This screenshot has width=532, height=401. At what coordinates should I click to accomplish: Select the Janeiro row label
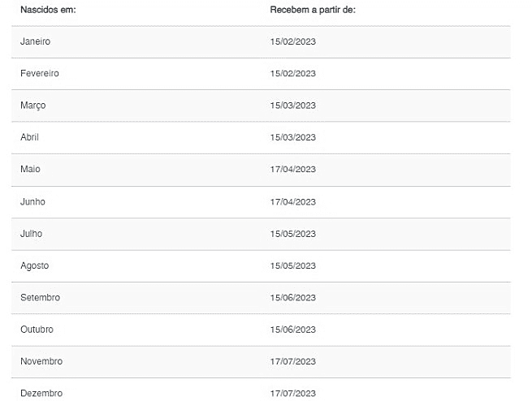pos(35,41)
